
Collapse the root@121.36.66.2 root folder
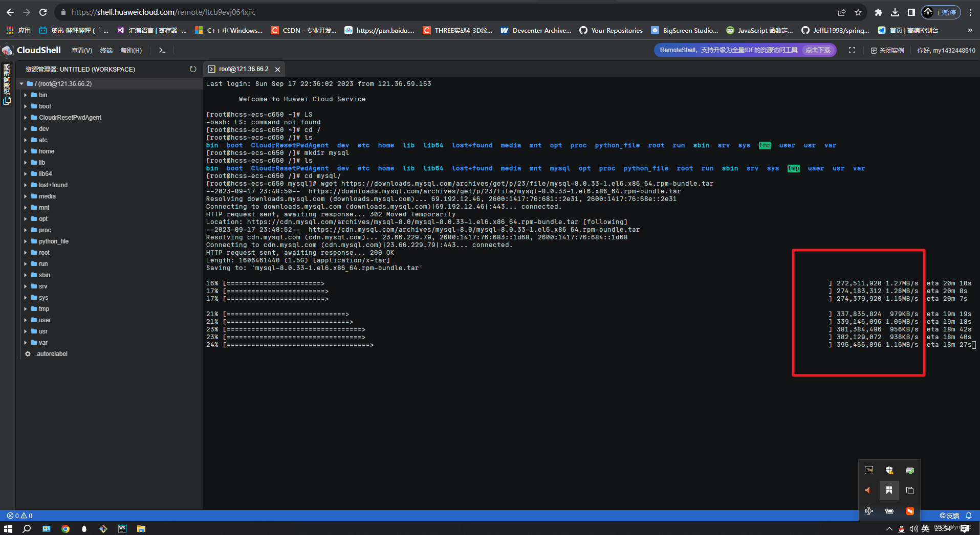(x=21, y=84)
